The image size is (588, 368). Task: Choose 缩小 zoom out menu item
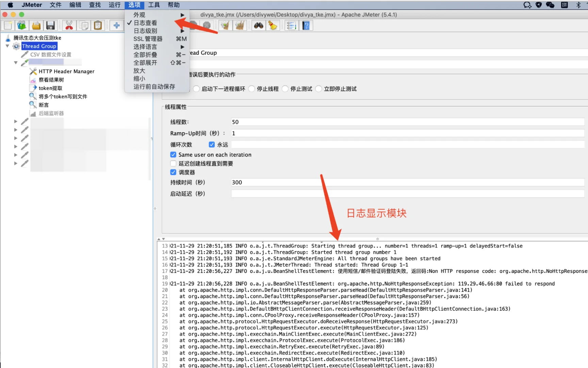(157, 78)
